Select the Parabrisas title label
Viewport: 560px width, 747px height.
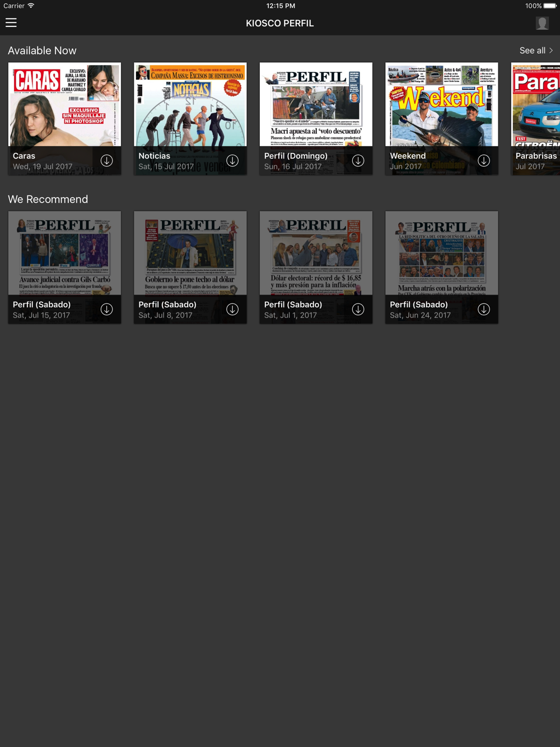[x=536, y=156]
